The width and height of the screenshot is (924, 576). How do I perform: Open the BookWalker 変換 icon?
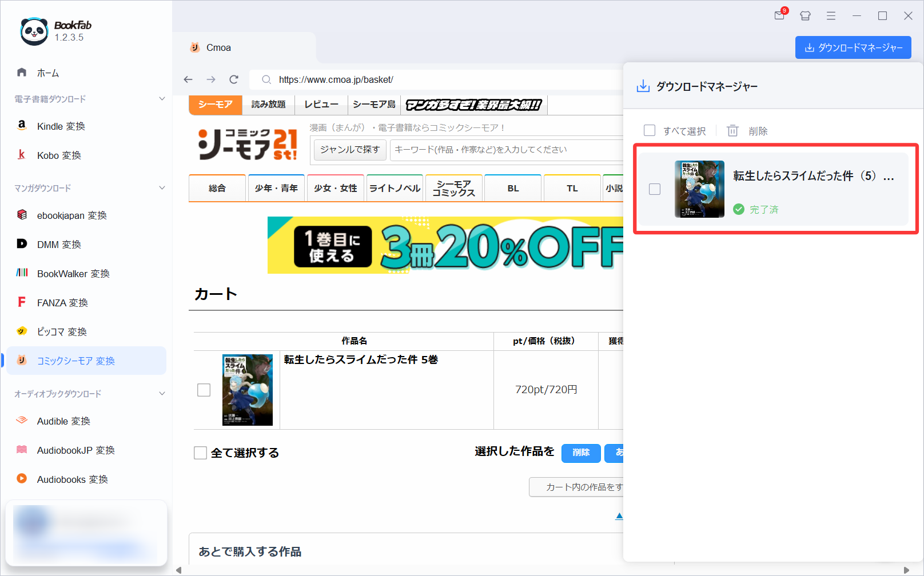pyautogui.click(x=22, y=273)
